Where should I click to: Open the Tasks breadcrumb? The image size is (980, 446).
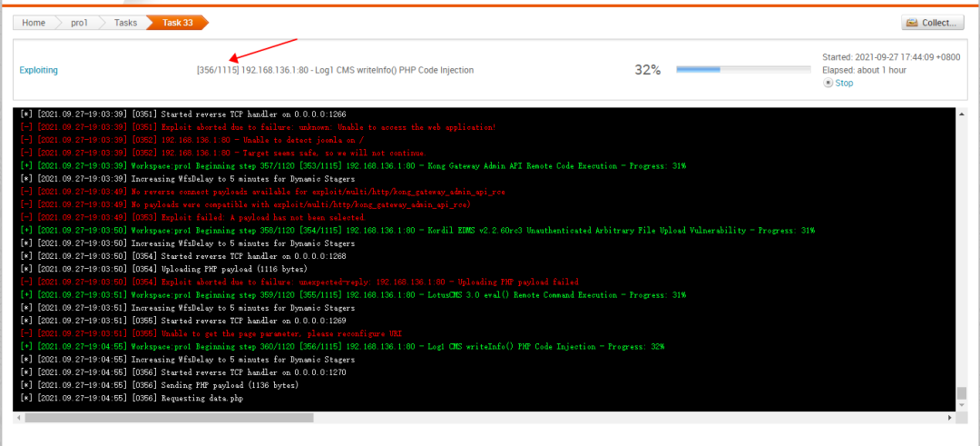click(125, 23)
